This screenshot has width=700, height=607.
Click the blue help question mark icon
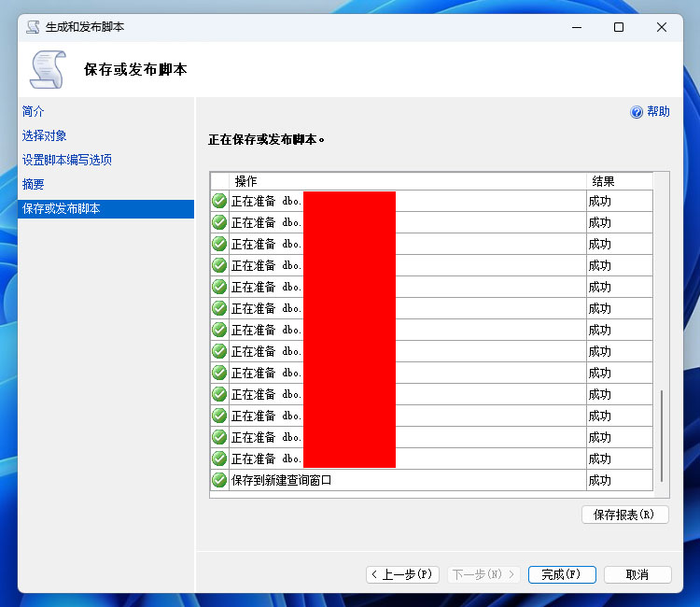(x=637, y=112)
